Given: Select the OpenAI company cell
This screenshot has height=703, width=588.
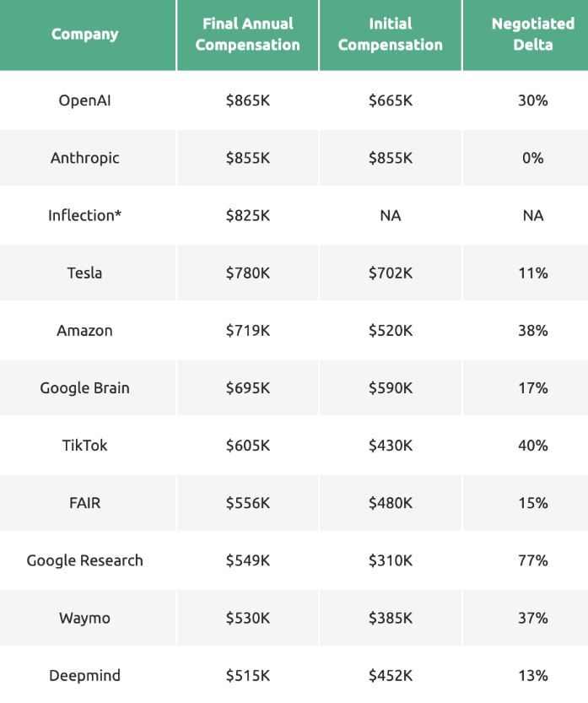Looking at the screenshot, I should pyautogui.click(x=84, y=100).
